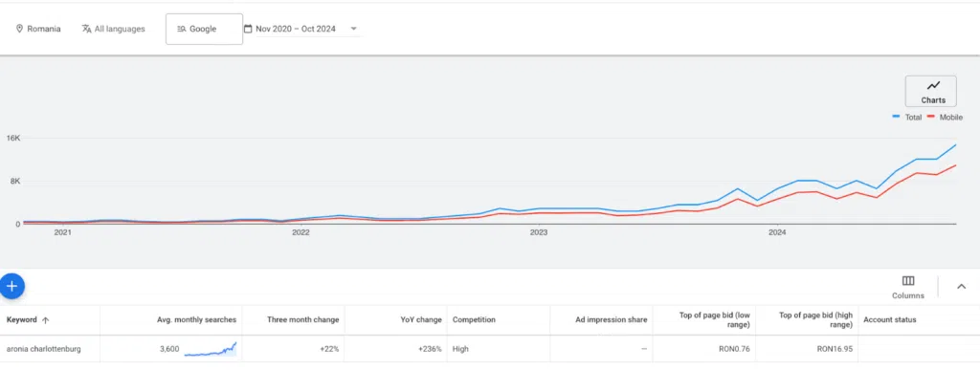Click the calendar icon

tap(248, 29)
